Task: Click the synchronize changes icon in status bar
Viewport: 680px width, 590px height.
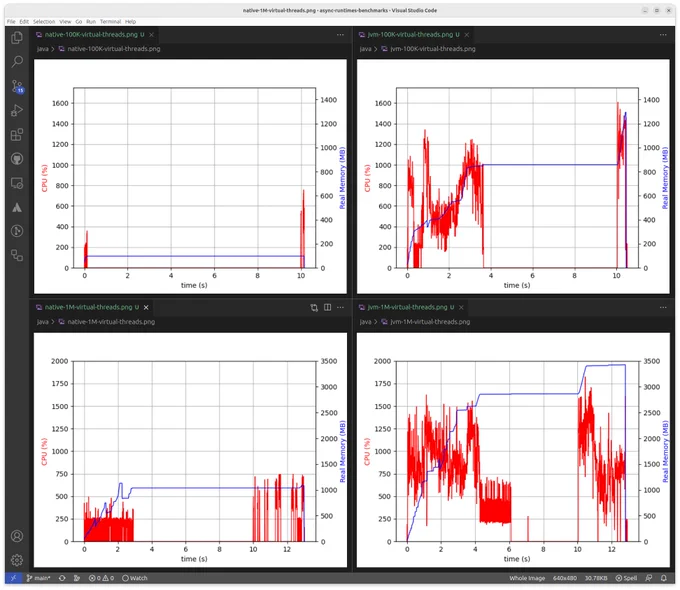Action: [x=62, y=578]
